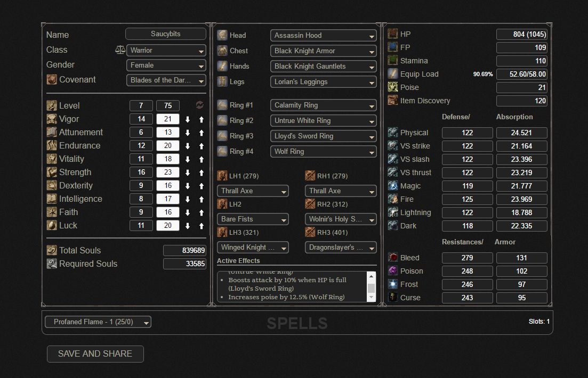Click the Strength value field showing 23
The image size is (588, 378).
click(167, 172)
